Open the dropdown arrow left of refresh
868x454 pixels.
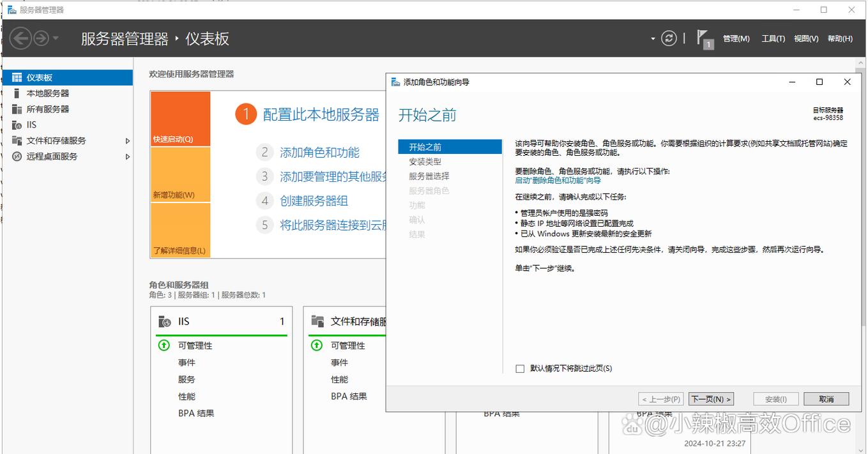pos(653,38)
